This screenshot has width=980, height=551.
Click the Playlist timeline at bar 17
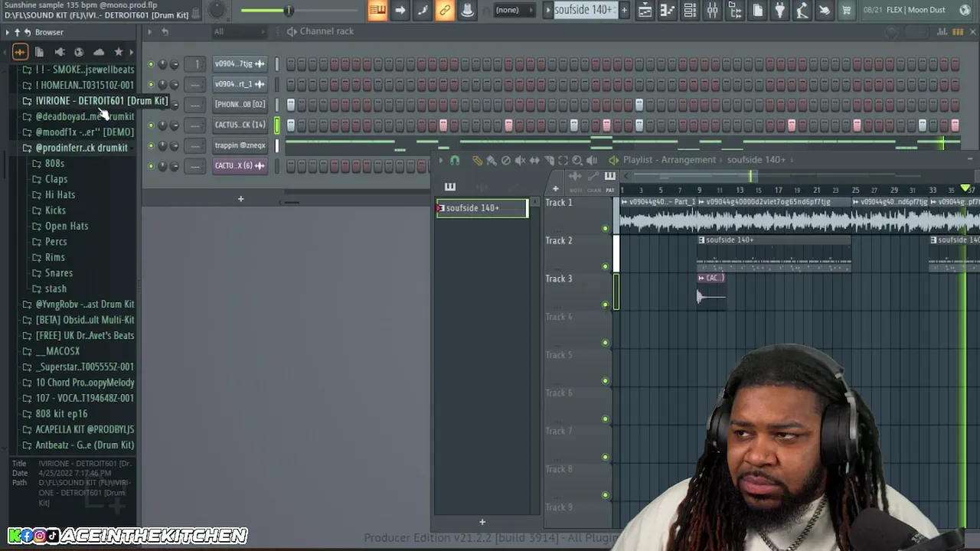(x=778, y=190)
